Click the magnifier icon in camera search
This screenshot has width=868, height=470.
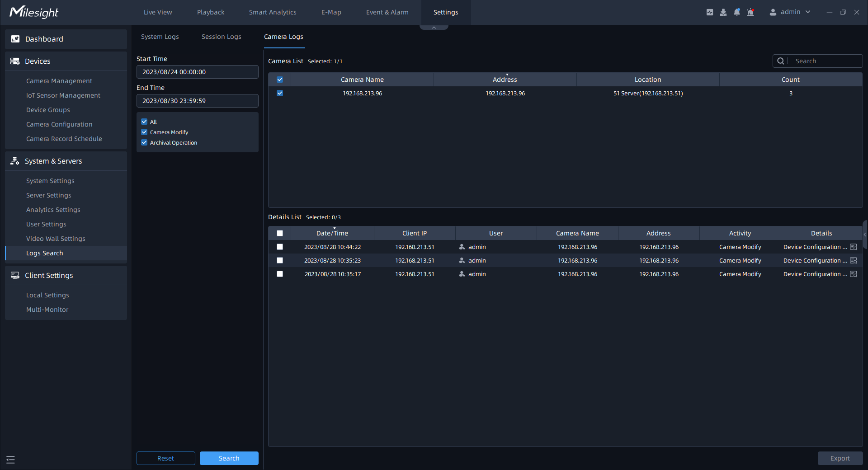(781, 61)
